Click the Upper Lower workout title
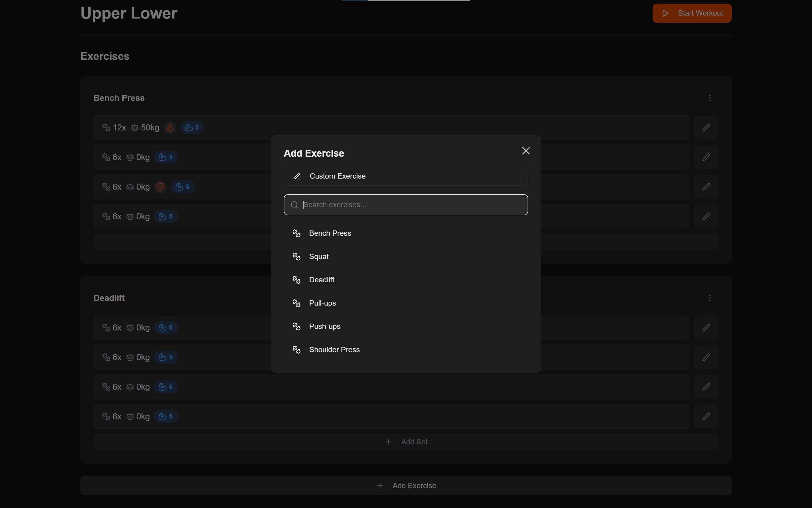This screenshot has height=508, width=812. [129, 13]
